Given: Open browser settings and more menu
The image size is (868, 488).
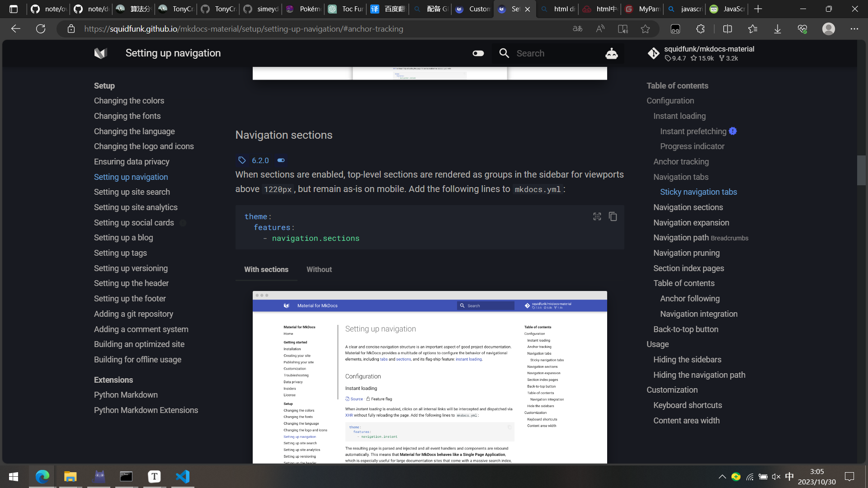Looking at the screenshot, I should tap(854, 29).
